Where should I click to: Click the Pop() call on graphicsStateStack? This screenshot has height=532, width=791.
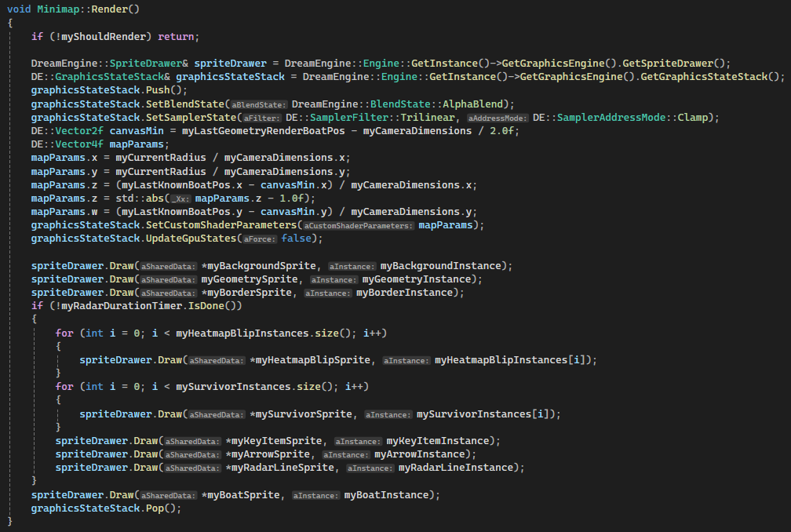161,508
